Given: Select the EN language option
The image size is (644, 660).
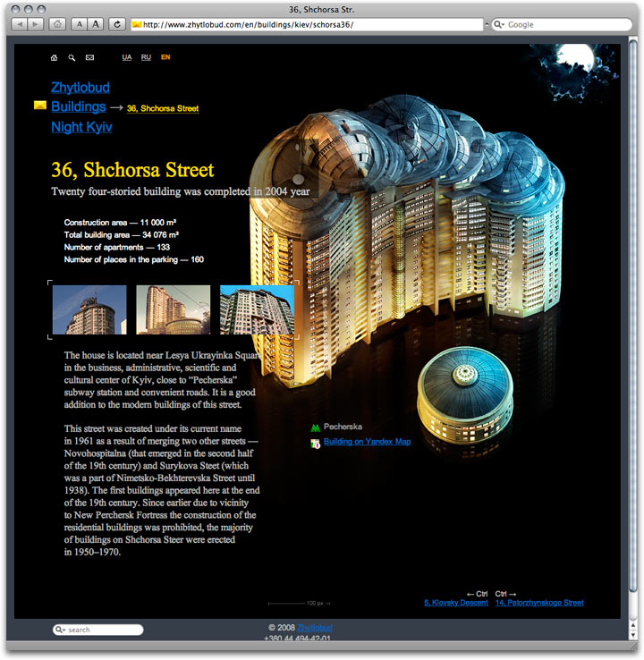Looking at the screenshot, I should pos(165,57).
